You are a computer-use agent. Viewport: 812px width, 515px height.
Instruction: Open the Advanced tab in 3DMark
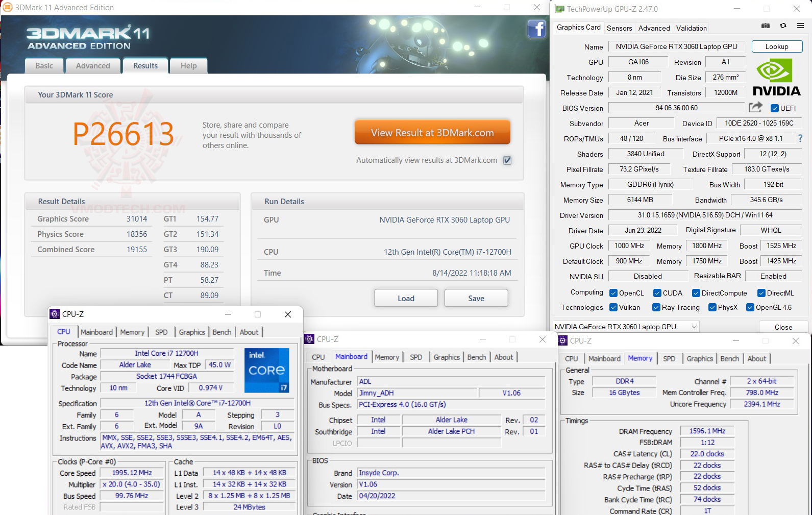[93, 66]
